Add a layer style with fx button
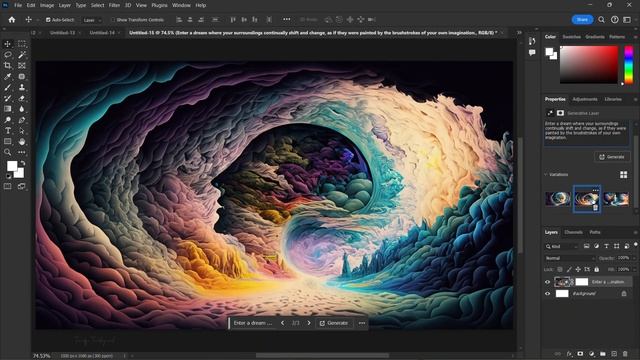Viewport: 640px width, 360px height. pos(569,354)
